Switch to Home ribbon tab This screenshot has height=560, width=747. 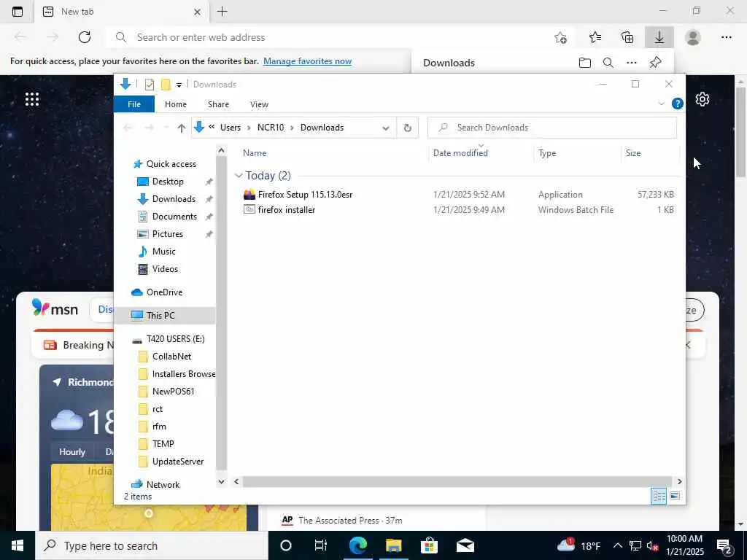[175, 104]
